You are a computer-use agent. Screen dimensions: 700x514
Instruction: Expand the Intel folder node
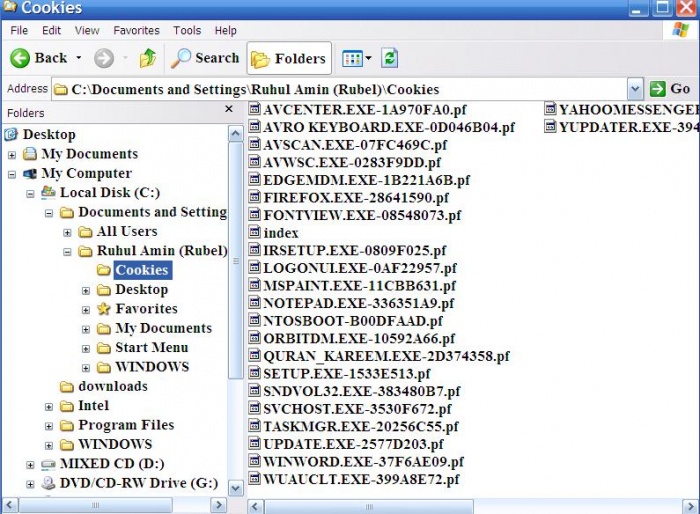click(x=49, y=407)
